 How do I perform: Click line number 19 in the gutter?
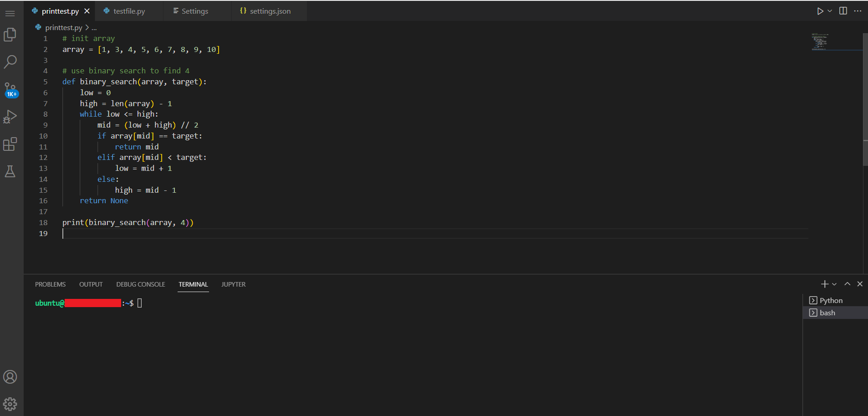[x=43, y=233]
